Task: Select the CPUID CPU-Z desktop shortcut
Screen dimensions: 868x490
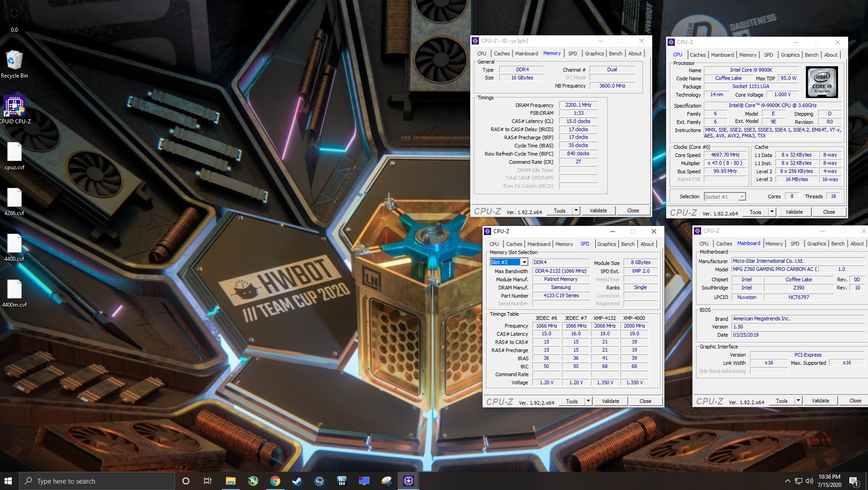Action: [15, 110]
